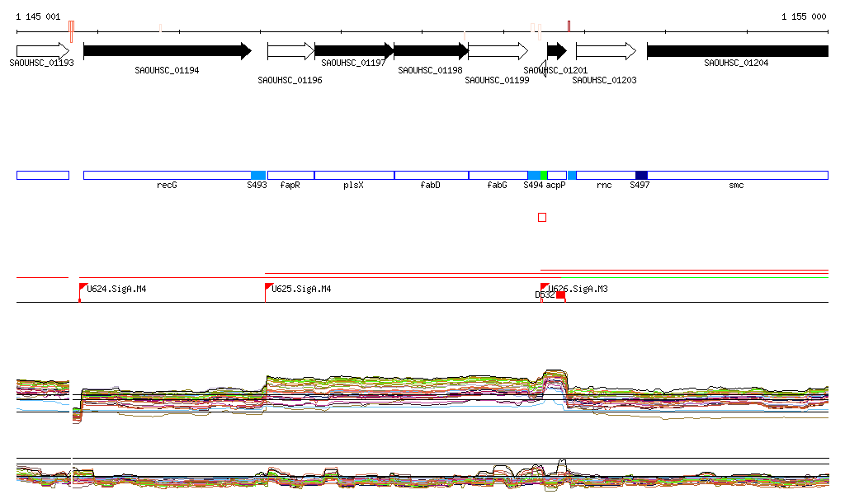Click the rnc gene box

pyautogui.click(x=605, y=175)
